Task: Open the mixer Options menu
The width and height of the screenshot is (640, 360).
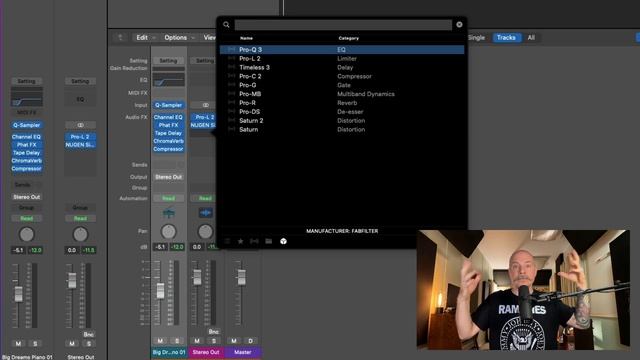Action: coord(179,38)
